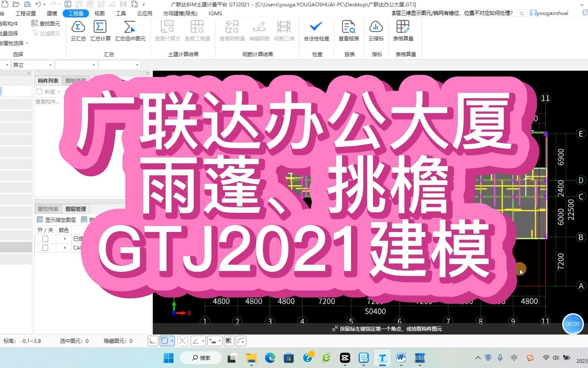Open 查看计算式 to view calculation formulas
The height and width of the screenshot is (368, 588).
click(x=167, y=30)
